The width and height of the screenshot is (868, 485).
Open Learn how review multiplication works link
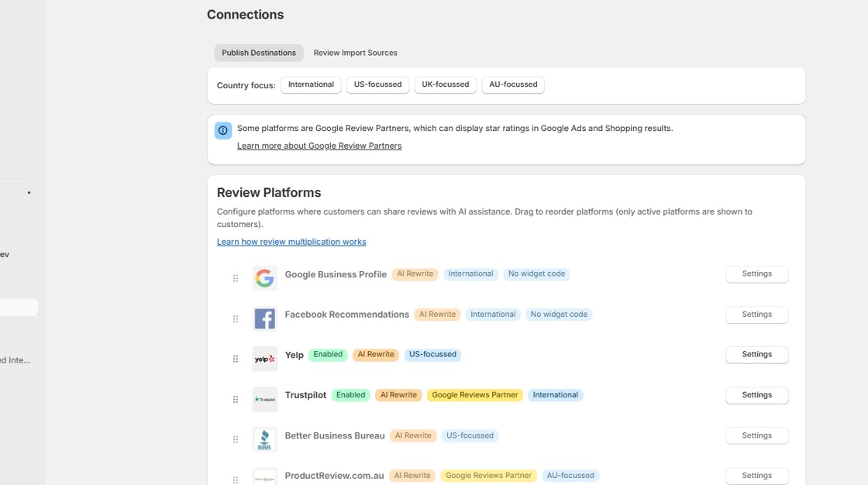[291, 242]
